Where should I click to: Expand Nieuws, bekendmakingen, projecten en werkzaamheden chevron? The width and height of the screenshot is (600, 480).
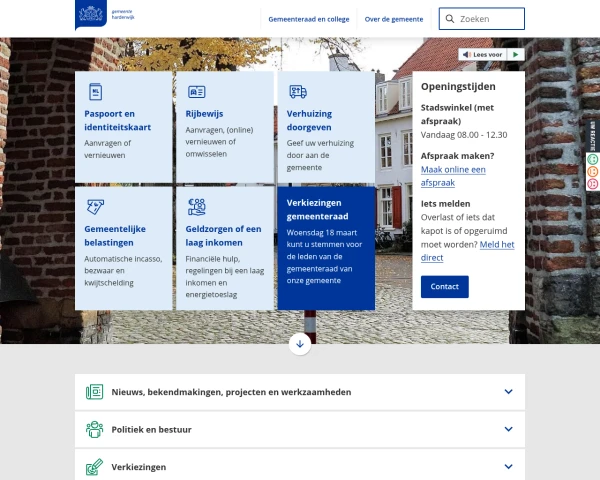tap(508, 392)
